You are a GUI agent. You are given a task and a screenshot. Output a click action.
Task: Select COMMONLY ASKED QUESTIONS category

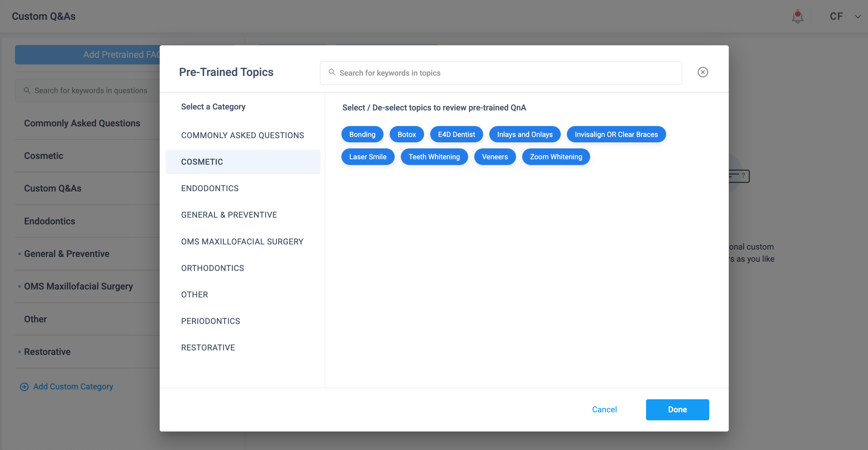coord(242,135)
